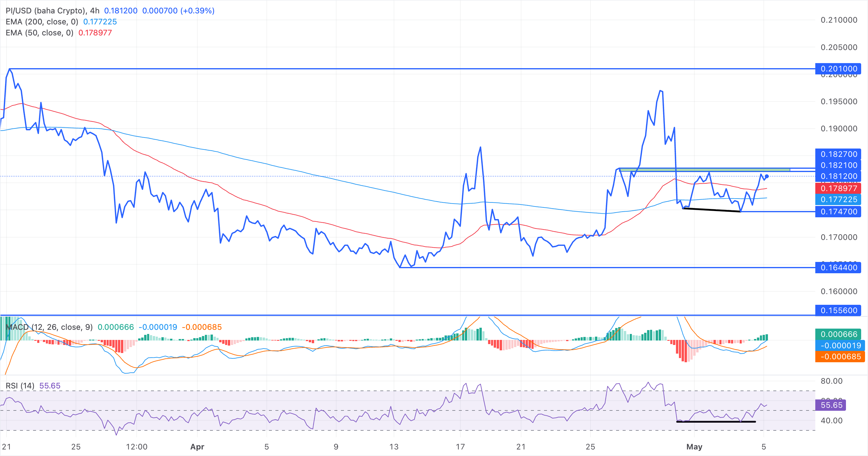Click the 0.164400 support price label
Image resolution: width=868 pixels, height=456 pixels.
838,268
